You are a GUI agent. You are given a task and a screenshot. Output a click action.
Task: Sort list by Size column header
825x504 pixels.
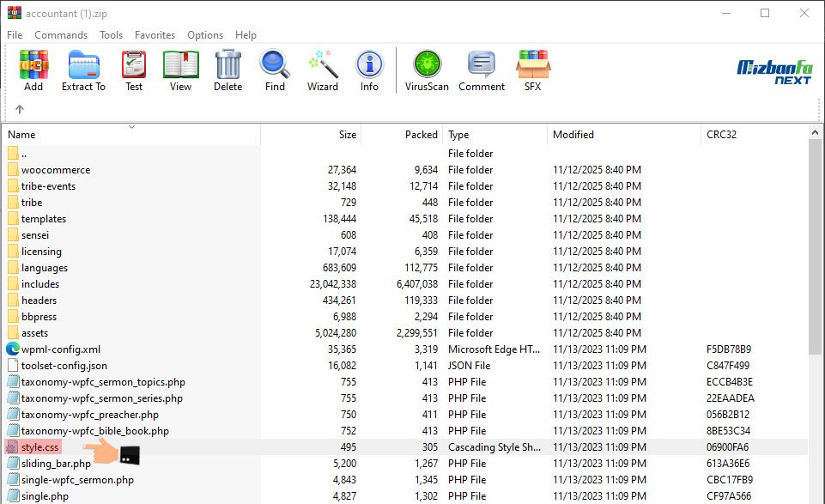tap(347, 135)
